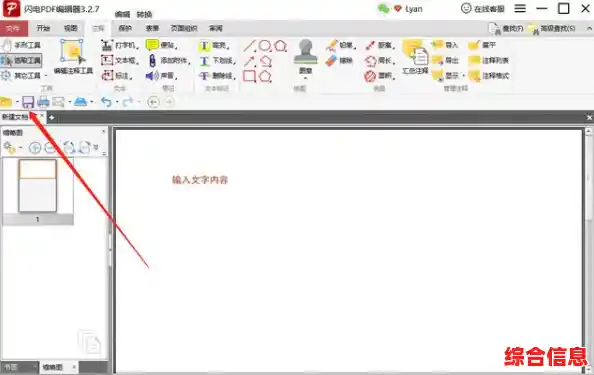Screen dimensions: 594x375
Task: Click the Edit Annotation Tool (编辑注释工具)
Action: point(73,57)
